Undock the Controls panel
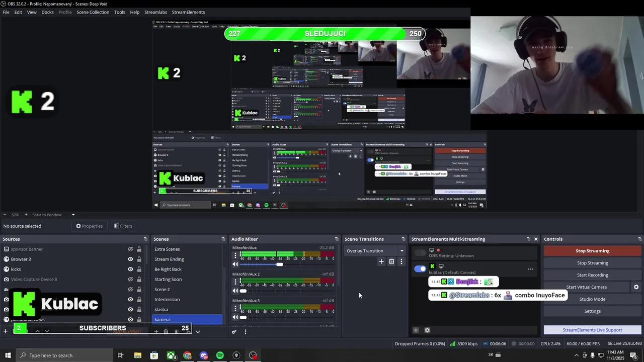This screenshot has width=644, height=362. pyautogui.click(x=639, y=239)
